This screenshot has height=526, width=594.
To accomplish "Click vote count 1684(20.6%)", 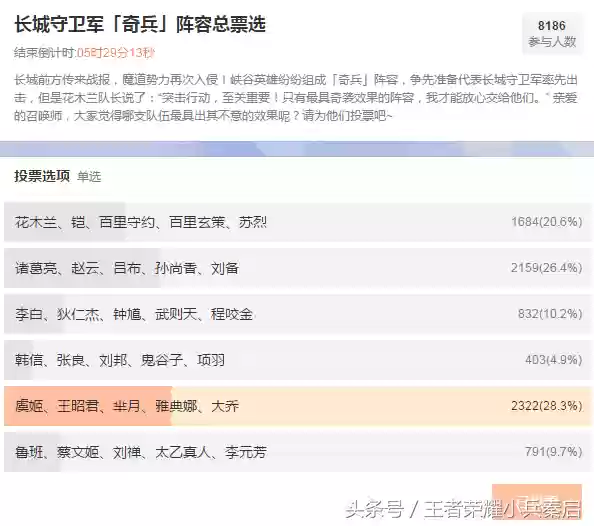I will pos(547,222).
